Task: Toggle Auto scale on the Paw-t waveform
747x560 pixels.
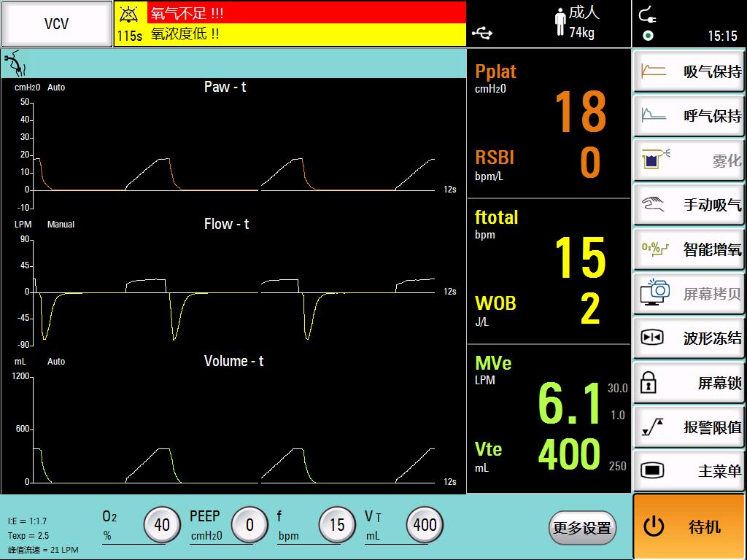Action: [56, 87]
